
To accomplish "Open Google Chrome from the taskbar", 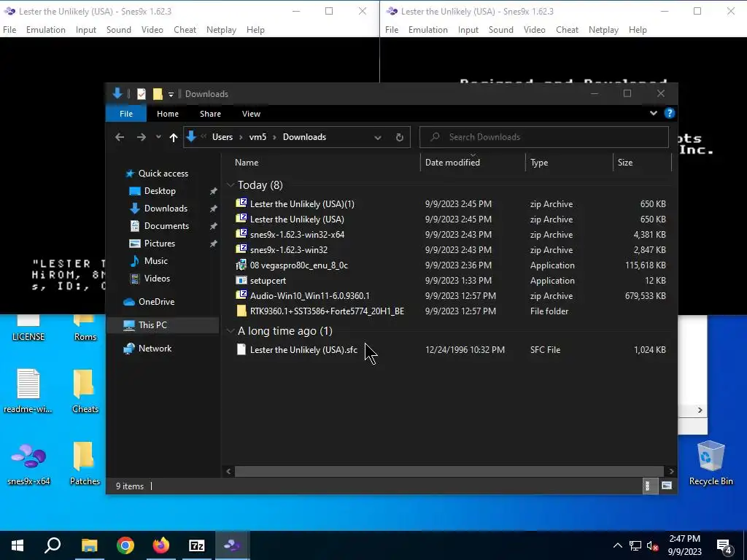I will 125,545.
